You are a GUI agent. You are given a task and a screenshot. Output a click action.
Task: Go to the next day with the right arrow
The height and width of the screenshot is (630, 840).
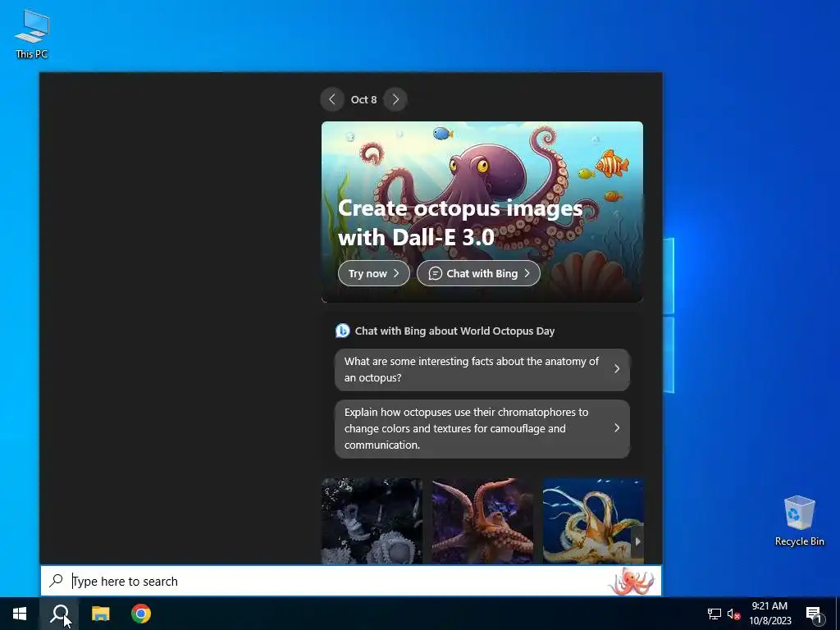click(x=395, y=99)
